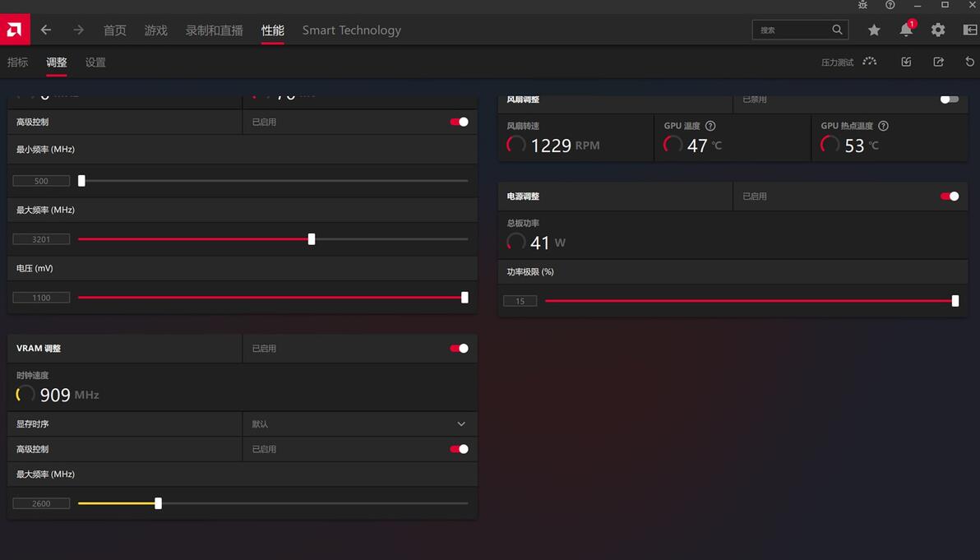Viewport: 980px width, 560px height.
Task: Toggle VRAM 高级控制 switch
Action: click(x=459, y=449)
